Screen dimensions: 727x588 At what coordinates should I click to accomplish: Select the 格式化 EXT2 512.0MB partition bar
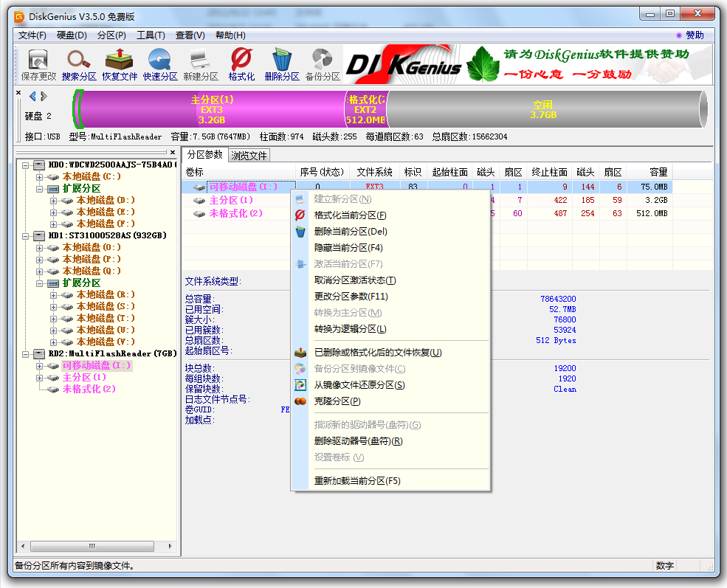coord(366,109)
